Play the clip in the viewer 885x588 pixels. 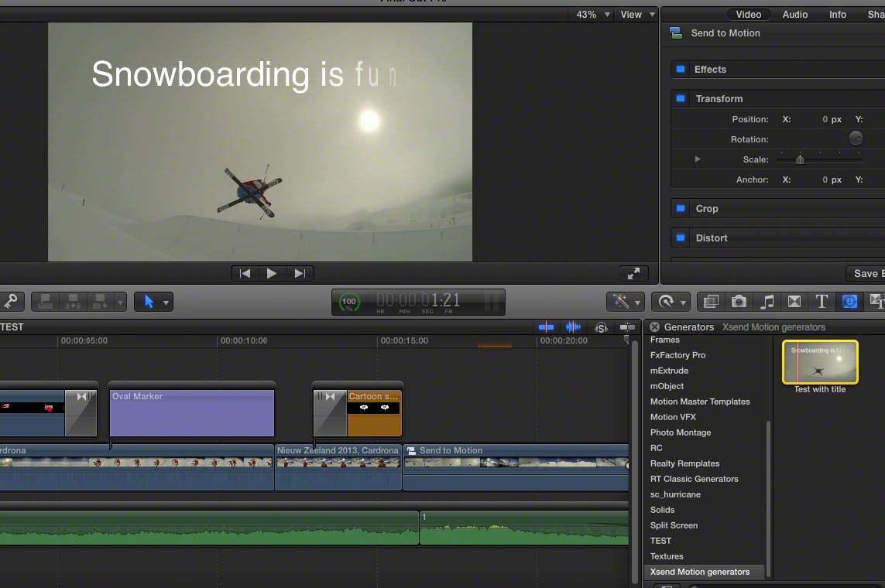(x=272, y=273)
